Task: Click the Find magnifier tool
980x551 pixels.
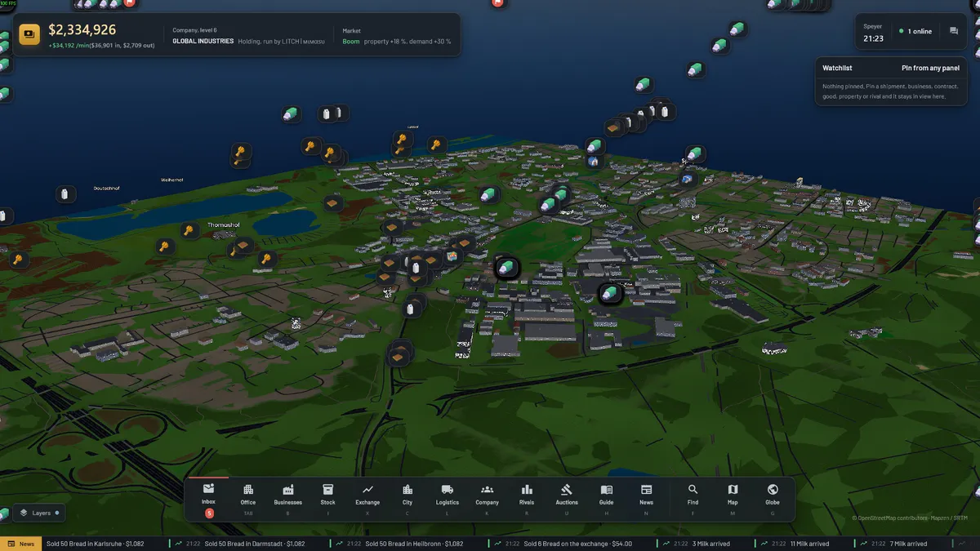Action: tap(693, 499)
